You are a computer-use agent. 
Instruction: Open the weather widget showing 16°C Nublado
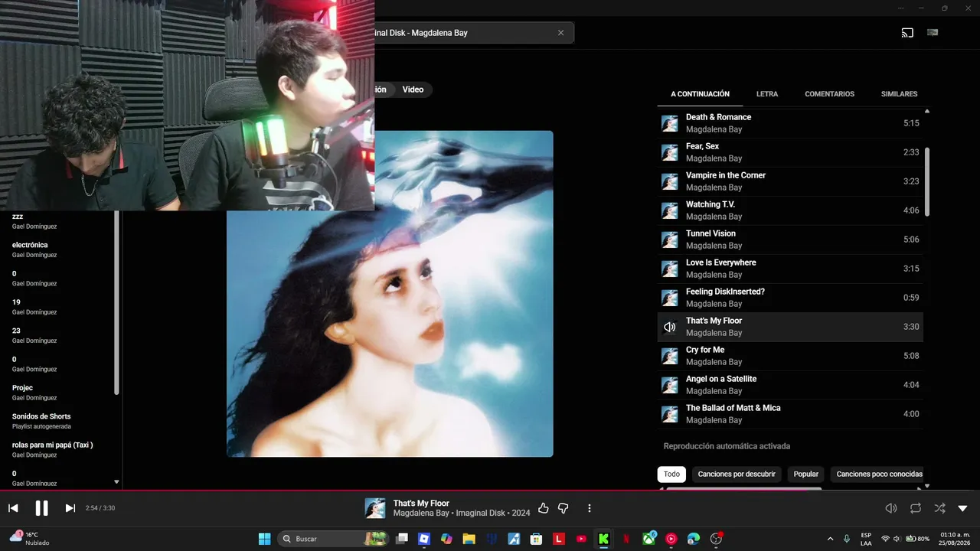pos(29,538)
